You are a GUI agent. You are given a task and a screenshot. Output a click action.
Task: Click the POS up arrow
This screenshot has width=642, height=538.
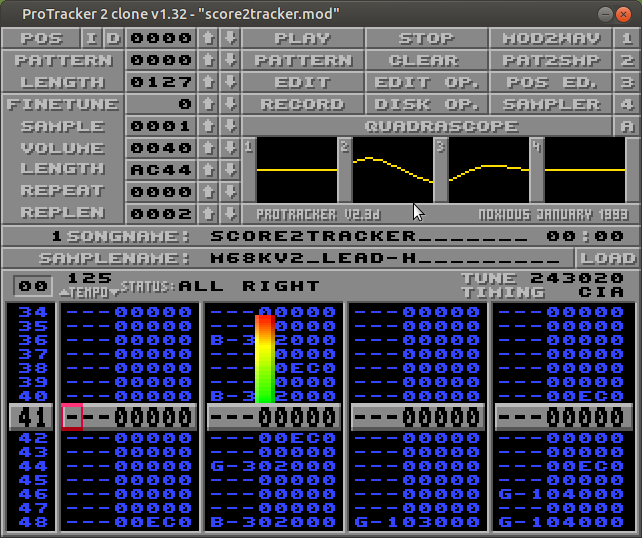tap(208, 38)
